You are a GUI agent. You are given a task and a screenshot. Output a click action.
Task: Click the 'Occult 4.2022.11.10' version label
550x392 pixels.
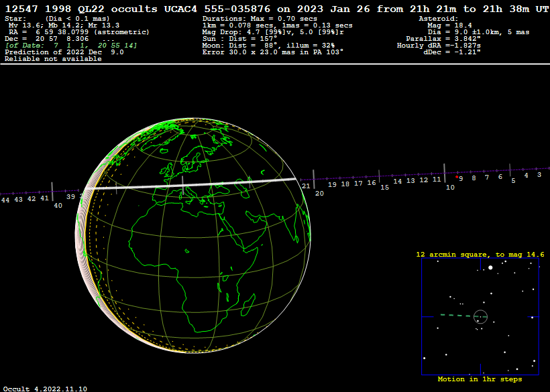(45, 389)
